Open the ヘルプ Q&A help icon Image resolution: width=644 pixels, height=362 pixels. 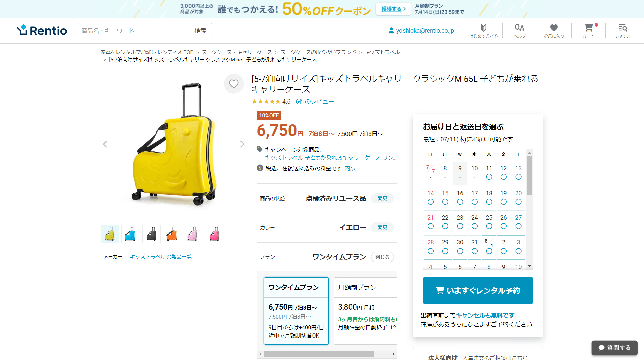point(520,31)
